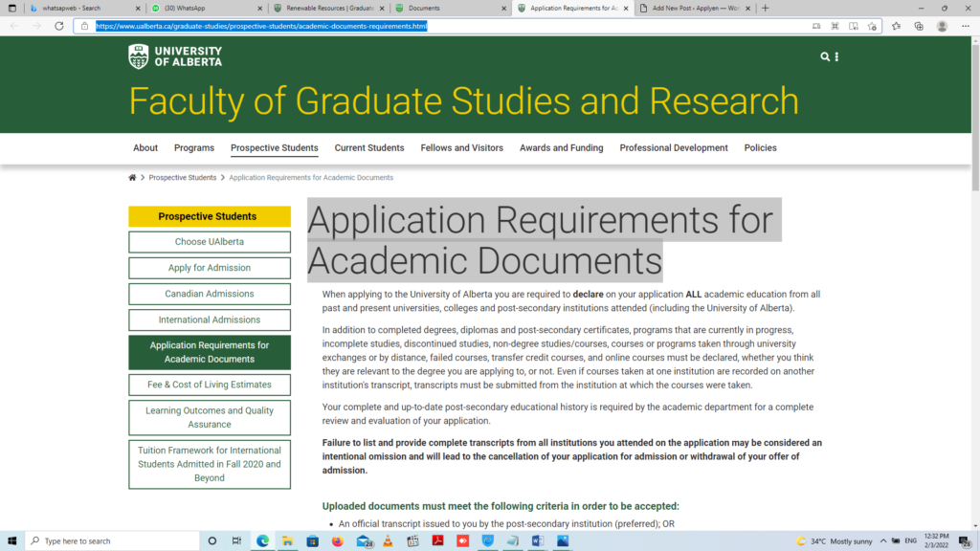Open the Current Students menu
This screenshot has width=980, height=551.
coord(369,148)
